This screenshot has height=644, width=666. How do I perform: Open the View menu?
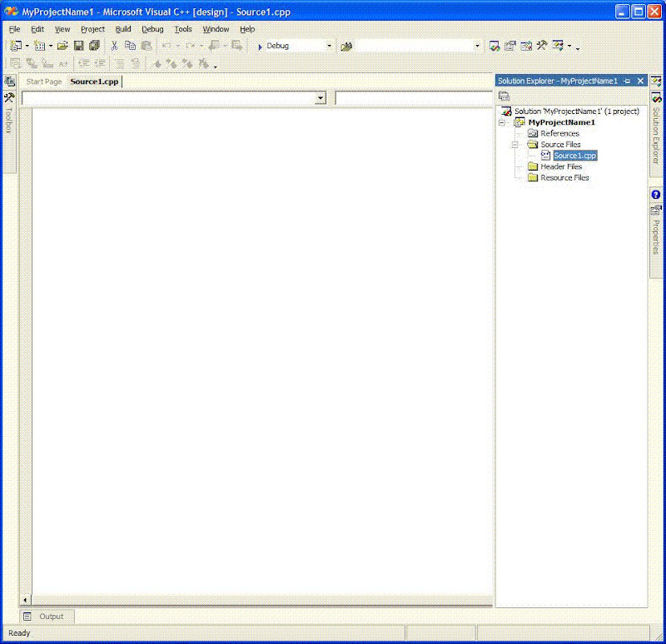pyautogui.click(x=62, y=29)
